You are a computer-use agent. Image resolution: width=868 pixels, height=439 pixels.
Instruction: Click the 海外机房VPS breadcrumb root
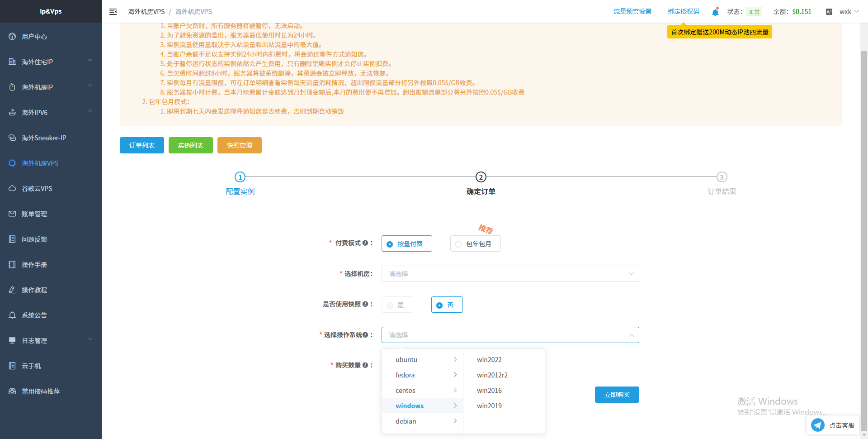pyautogui.click(x=146, y=12)
